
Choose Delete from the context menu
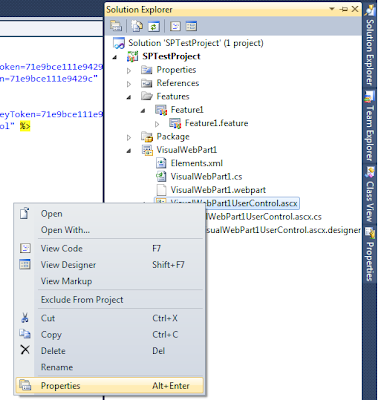[109, 351]
